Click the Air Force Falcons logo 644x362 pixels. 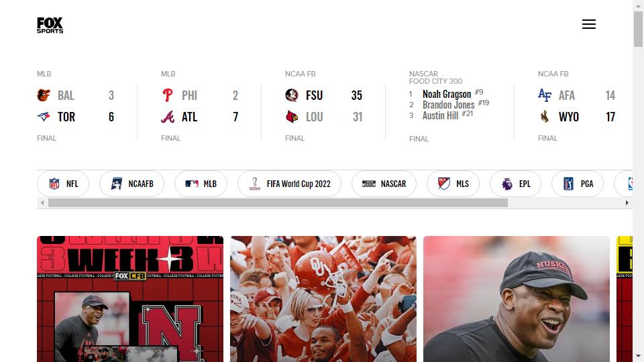(x=545, y=95)
